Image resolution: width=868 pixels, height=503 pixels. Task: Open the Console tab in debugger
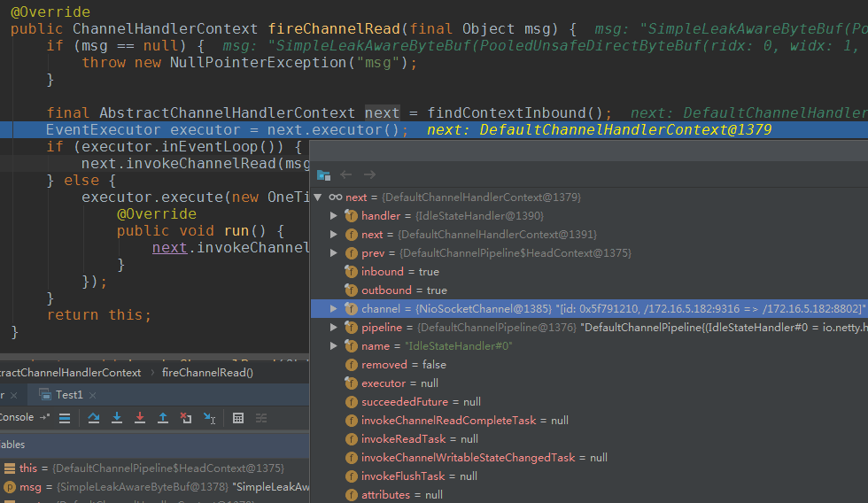(x=17, y=417)
